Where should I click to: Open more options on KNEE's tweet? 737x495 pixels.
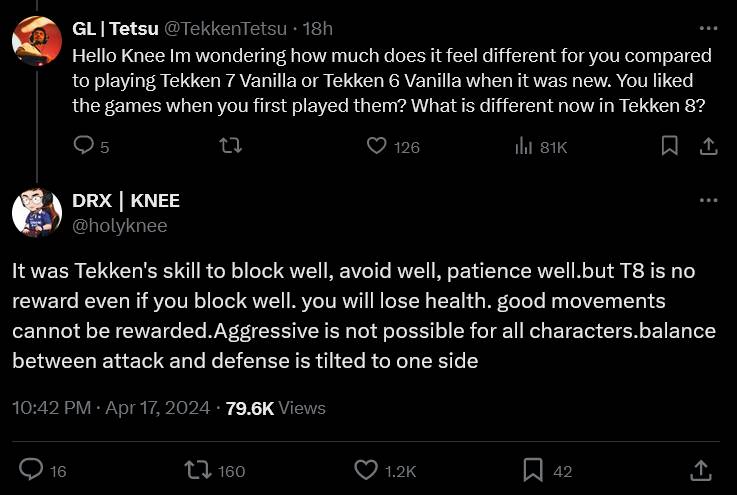(x=708, y=200)
